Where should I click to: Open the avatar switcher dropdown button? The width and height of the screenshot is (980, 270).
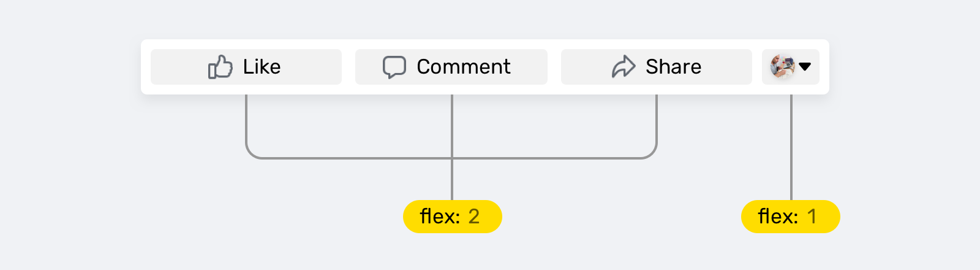(791, 67)
